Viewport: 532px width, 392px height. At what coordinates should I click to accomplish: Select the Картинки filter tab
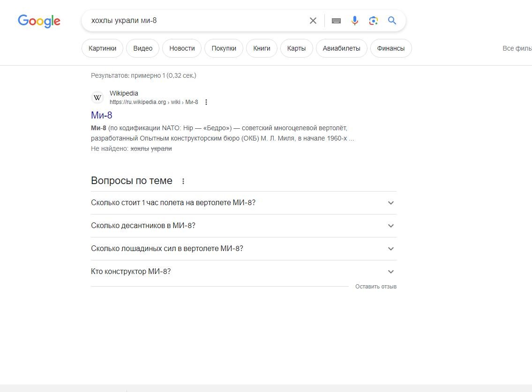click(x=102, y=48)
